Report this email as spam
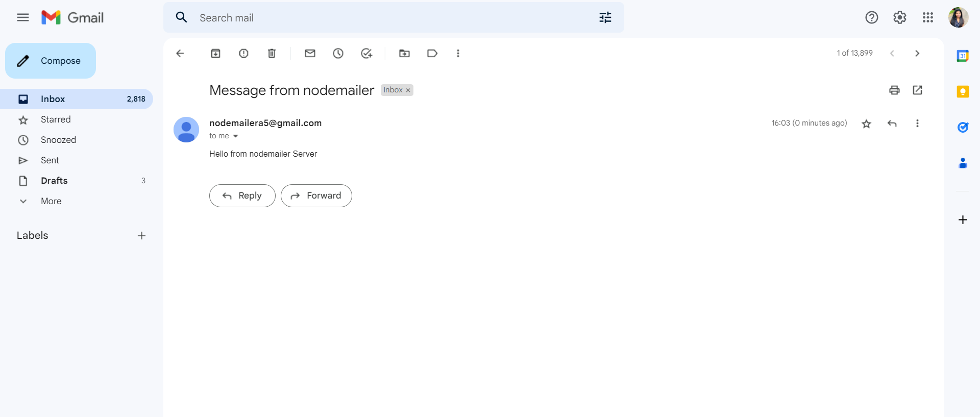The height and width of the screenshot is (417, 980). [x=244, y=53]
